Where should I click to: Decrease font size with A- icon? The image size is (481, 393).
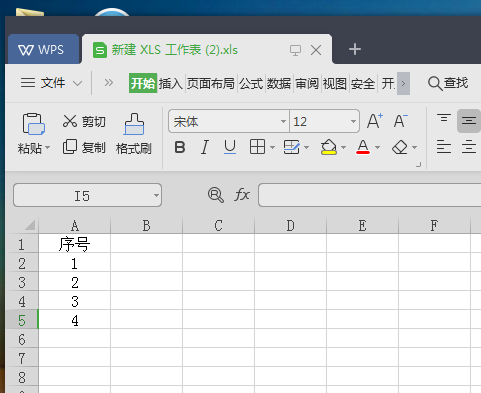click(x=400, y=121)
